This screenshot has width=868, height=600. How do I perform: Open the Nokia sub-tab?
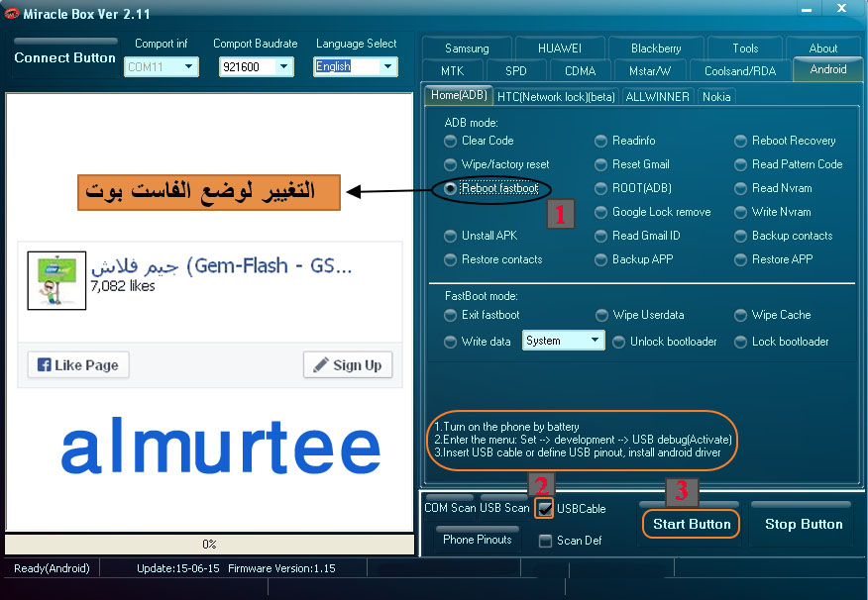click(716, 97)
